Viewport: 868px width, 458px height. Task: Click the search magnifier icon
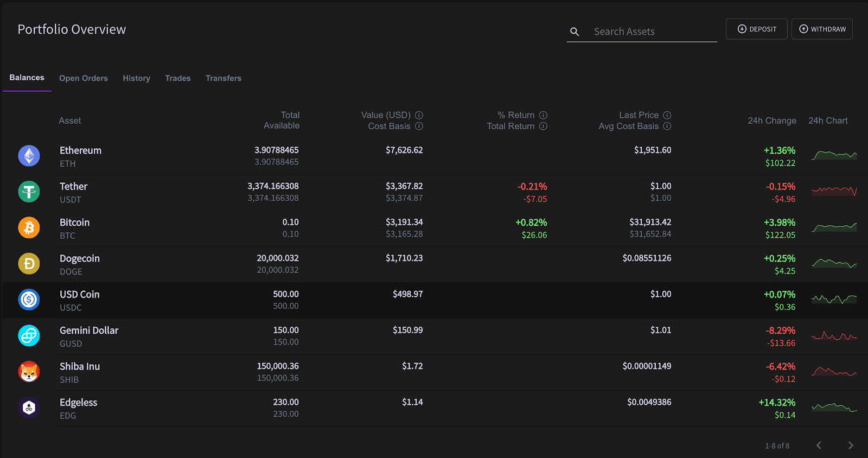[x=575, y=32]
